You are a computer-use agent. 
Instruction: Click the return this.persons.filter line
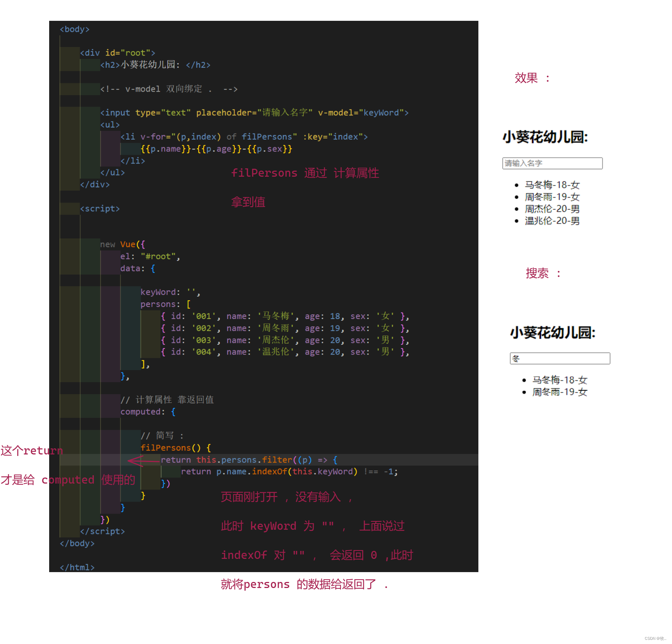click(249, 460)
